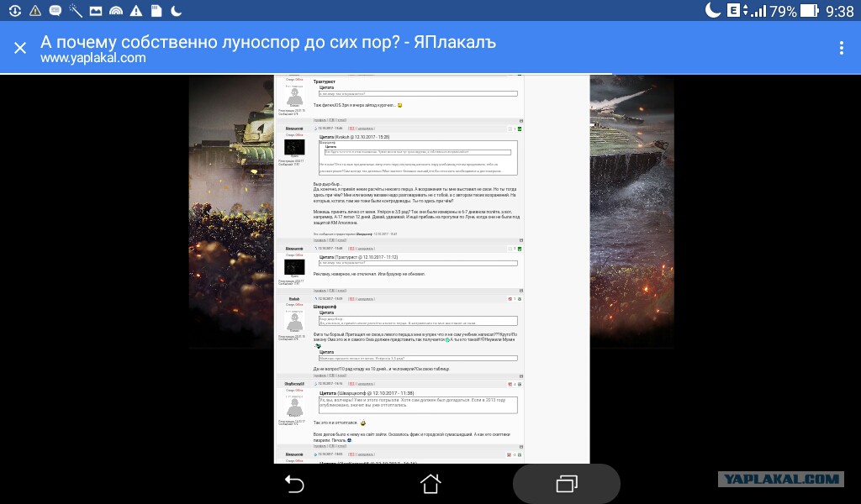
Task: Click red [!!!] report link on ShadKorony68's post
Action: pos(352,384)
